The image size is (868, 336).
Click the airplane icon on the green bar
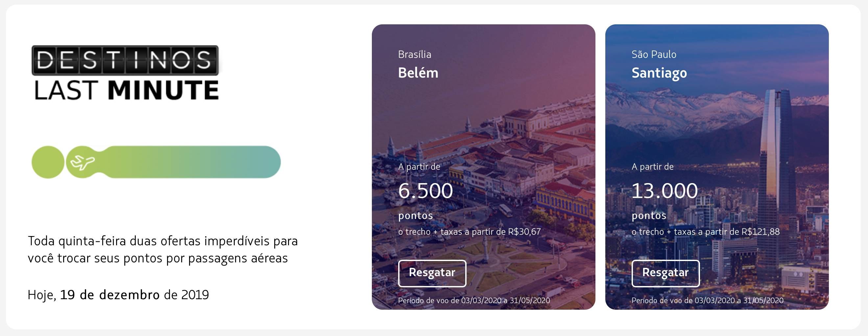[82, 162]
